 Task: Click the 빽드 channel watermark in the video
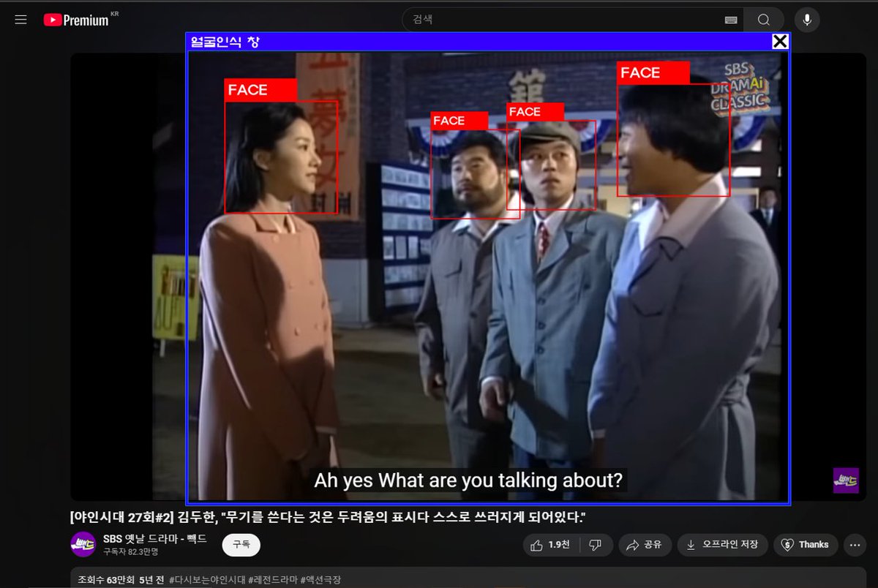click(846, 480)
